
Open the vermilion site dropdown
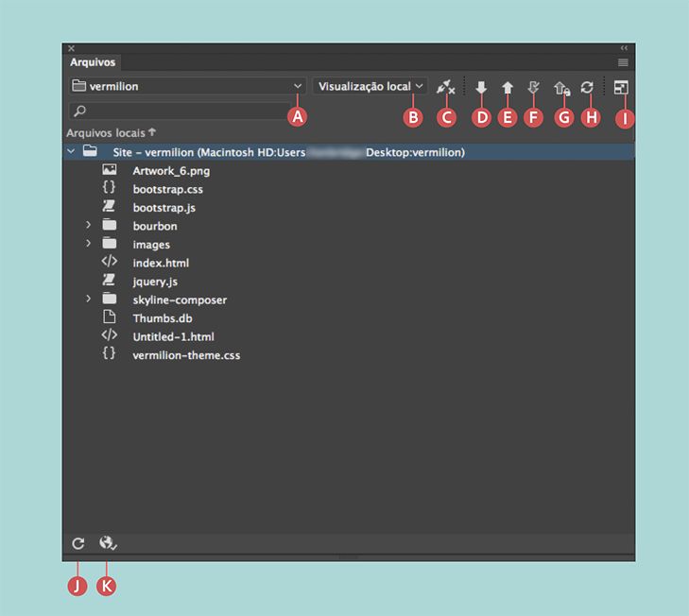[x=187, y=86]
